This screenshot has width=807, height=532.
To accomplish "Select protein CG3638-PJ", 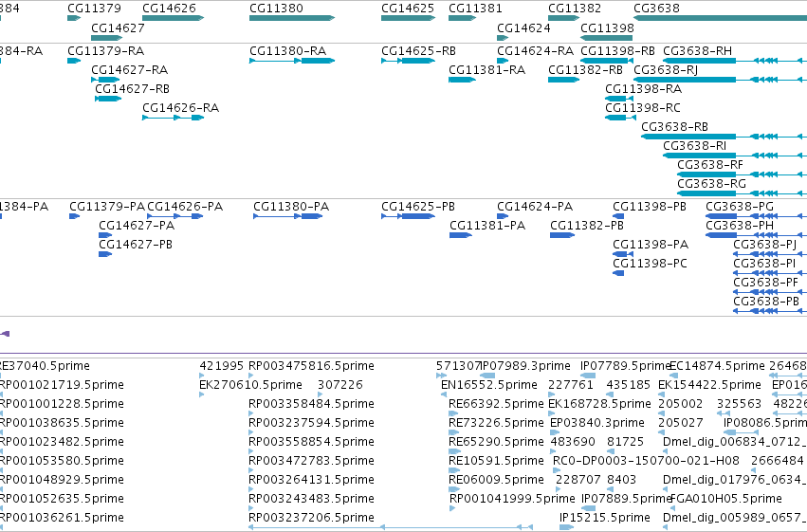I will tap(770, 254).
